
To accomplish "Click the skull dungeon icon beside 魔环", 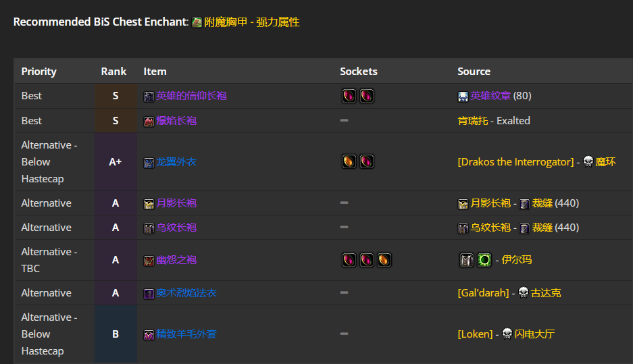I will (x=588, y=161).
